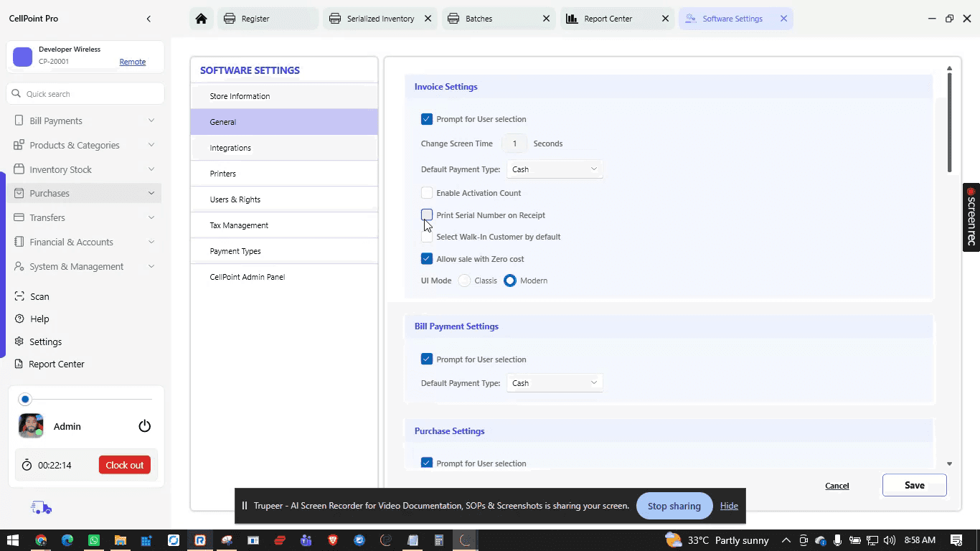This screenshot has height=551, width=980.
Task: Collapse the sidebar with the arrow icon
Action: point(149,19)
